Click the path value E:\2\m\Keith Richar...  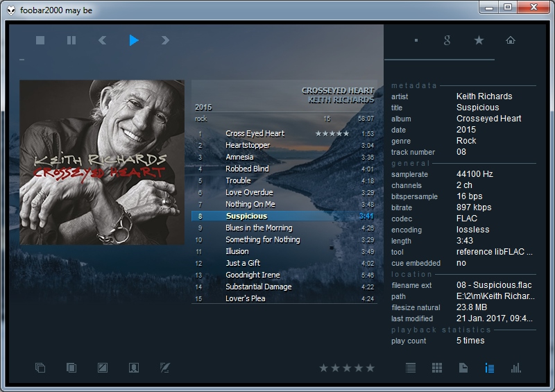(x=495, y=296)
